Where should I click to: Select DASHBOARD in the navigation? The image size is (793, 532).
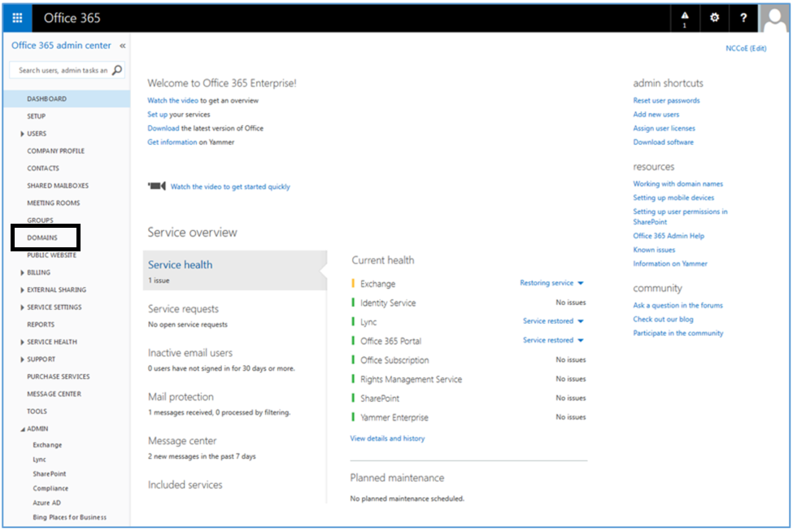point(67,98)
